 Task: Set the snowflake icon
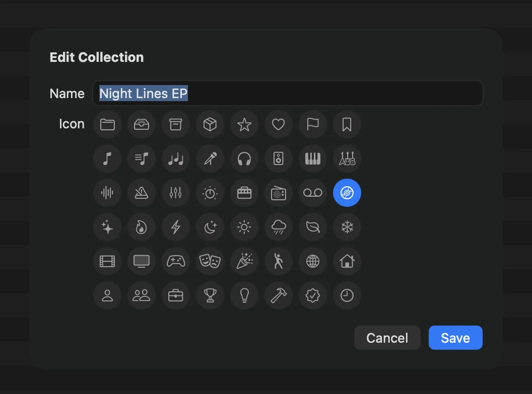[347, 227]
